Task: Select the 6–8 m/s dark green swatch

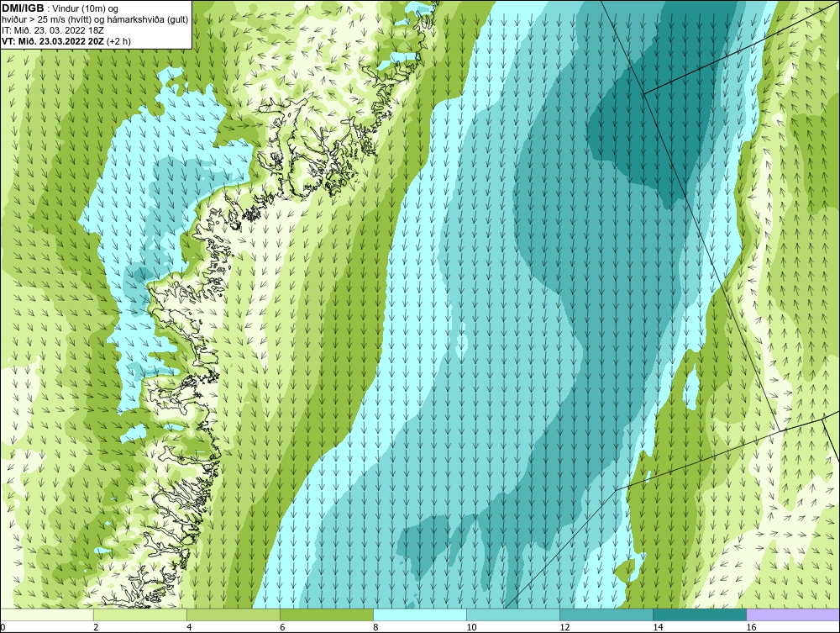Action: [326, 615]
